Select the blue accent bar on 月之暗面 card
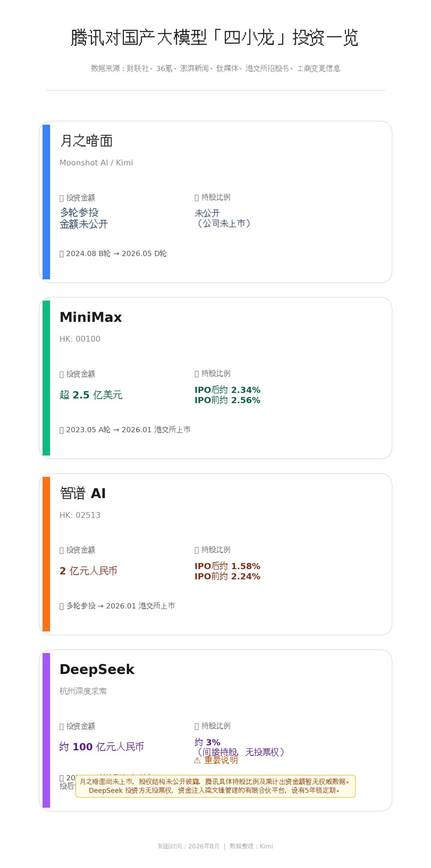 point(46,202)
